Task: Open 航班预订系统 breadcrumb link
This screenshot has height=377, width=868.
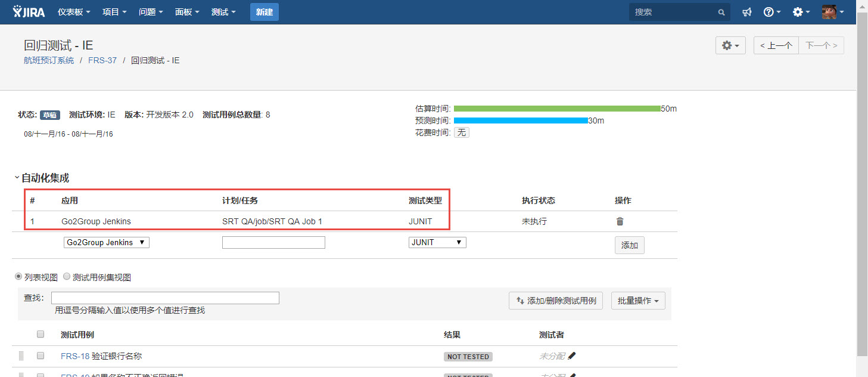Action: click(49, 60)
